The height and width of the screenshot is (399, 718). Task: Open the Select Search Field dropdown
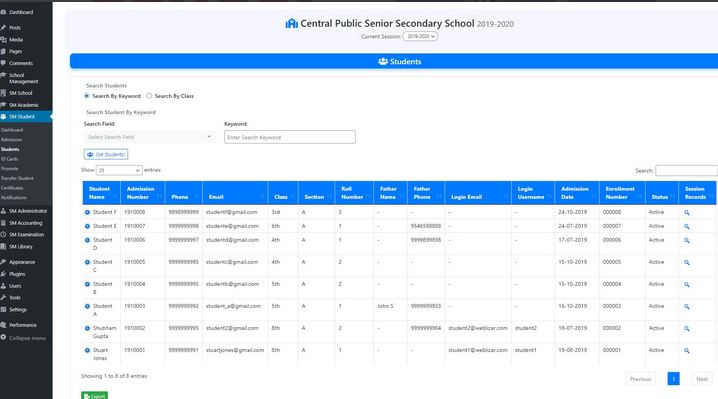[149, 137]
